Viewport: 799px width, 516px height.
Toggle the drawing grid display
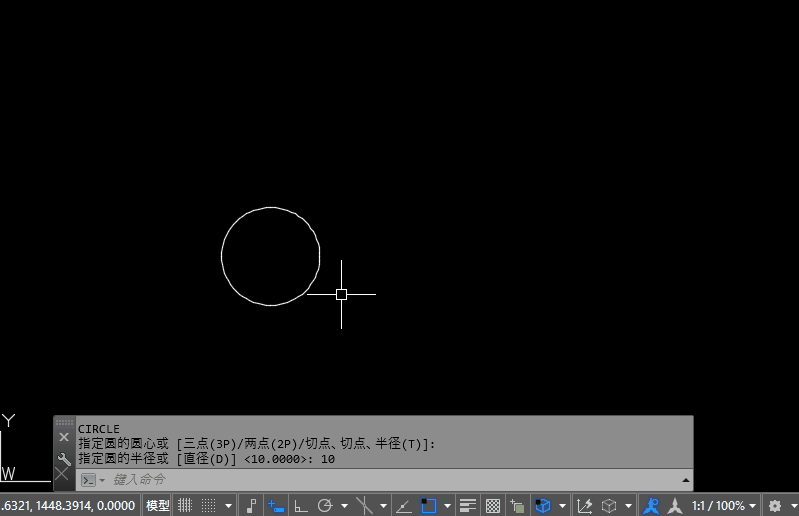pos(185,506)
